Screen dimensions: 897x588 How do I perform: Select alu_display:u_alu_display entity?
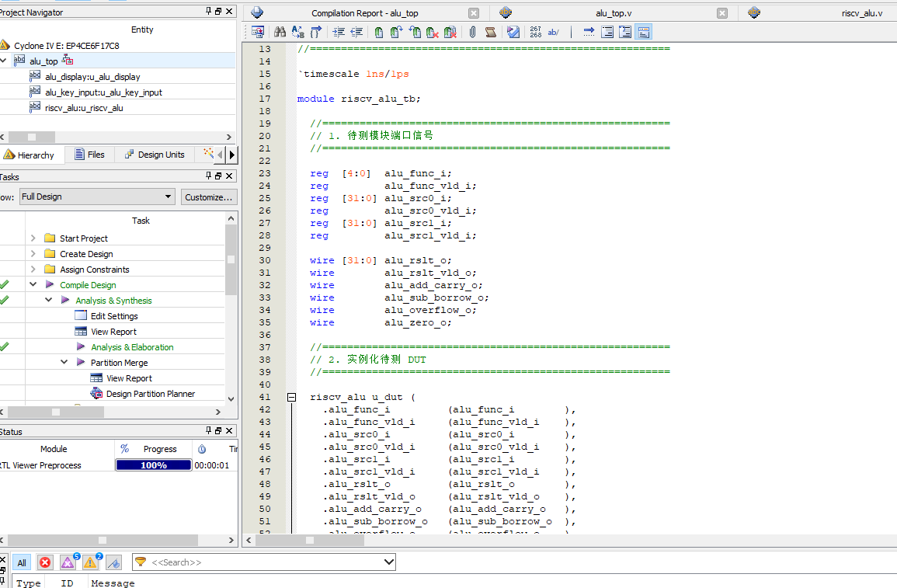point(92,77)
